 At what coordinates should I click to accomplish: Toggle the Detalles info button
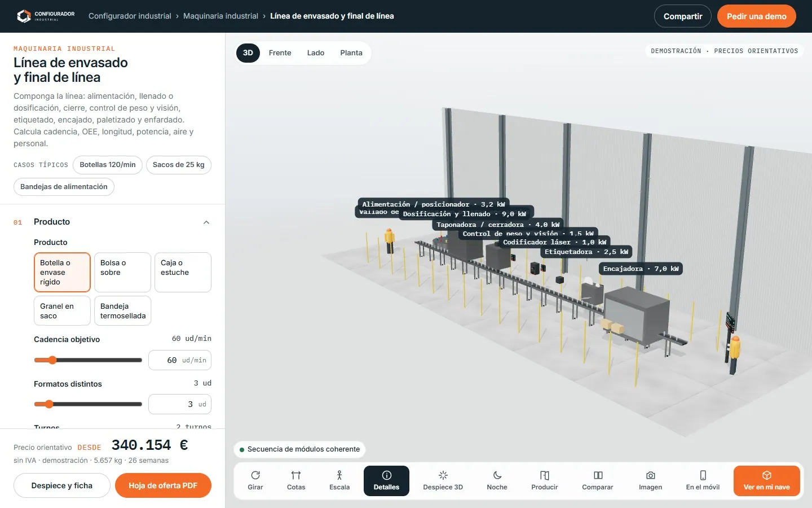pos(387,481)
